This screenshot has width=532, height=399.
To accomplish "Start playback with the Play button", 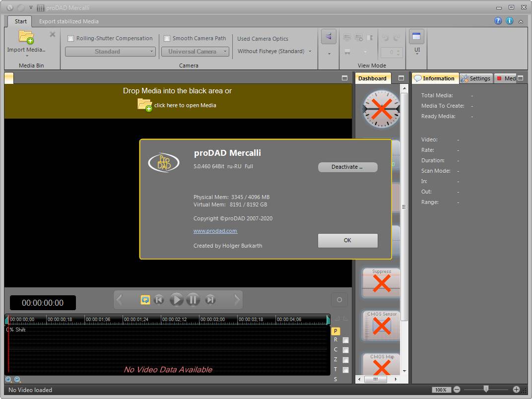I will [x=176, y=300].
